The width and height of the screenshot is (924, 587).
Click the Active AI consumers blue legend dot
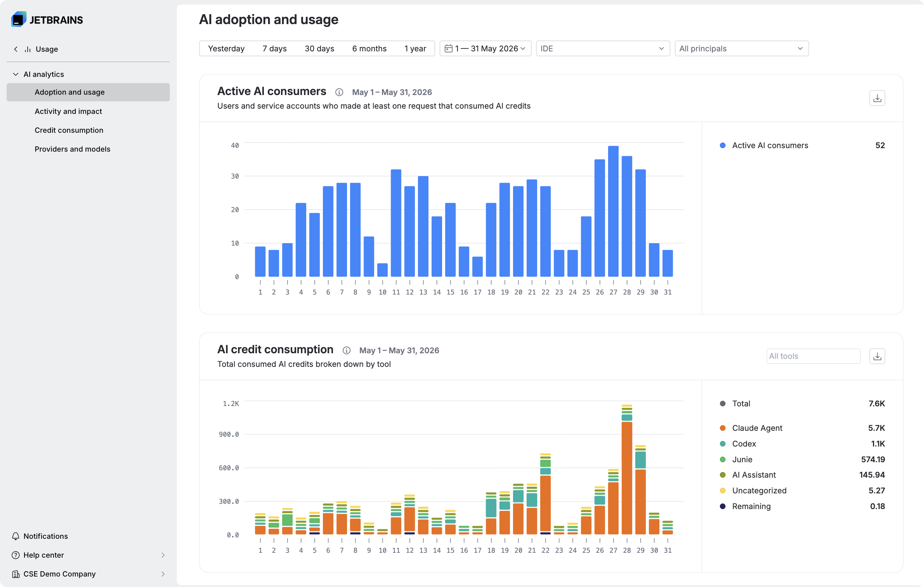coord(722,145)
